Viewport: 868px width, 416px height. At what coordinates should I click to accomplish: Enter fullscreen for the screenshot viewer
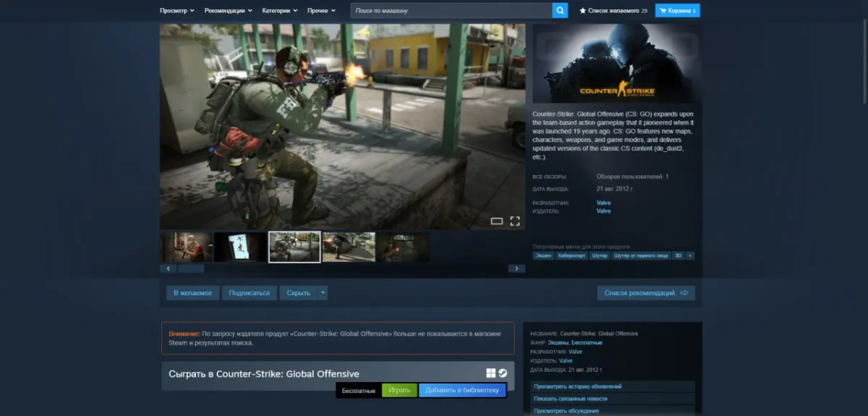point(515,221)
